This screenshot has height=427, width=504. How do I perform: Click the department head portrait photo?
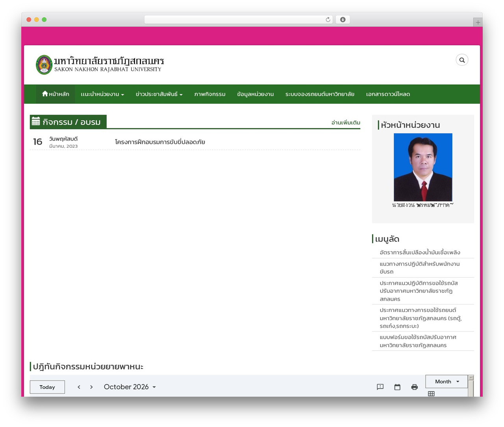[x=423, y=167]
